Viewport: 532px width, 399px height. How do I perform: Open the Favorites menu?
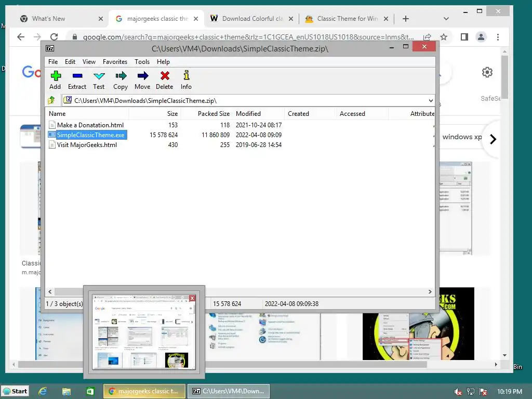pos(115,62)
